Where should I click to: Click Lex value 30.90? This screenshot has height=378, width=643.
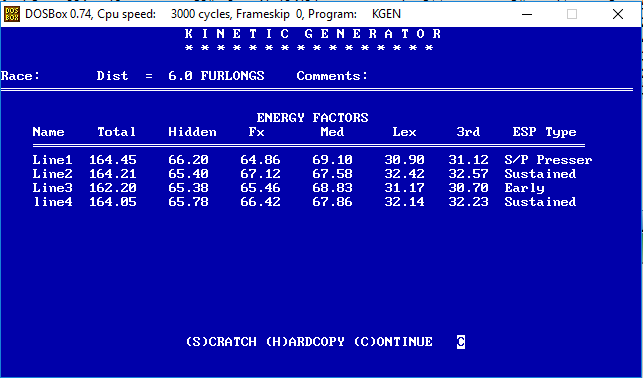point(404,159)
